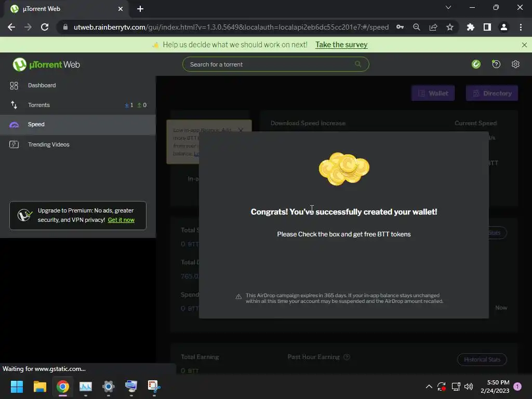Open the clock showing 5:50 PM
This screenshot has height=399, width=532.
click(495, 387)
